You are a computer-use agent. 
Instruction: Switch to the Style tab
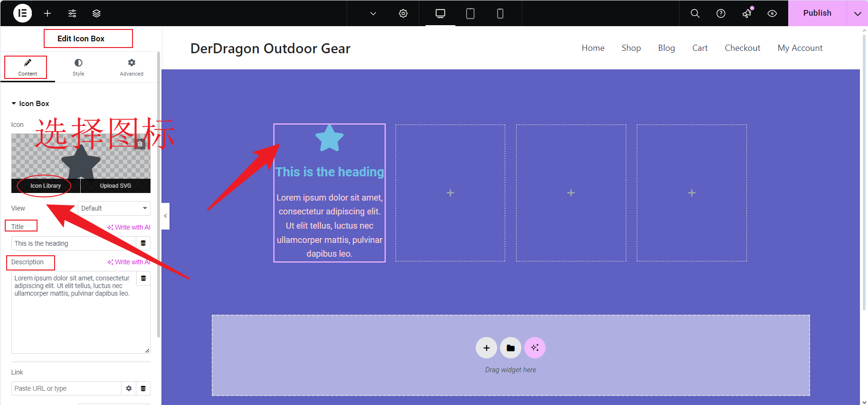[78, 67]
